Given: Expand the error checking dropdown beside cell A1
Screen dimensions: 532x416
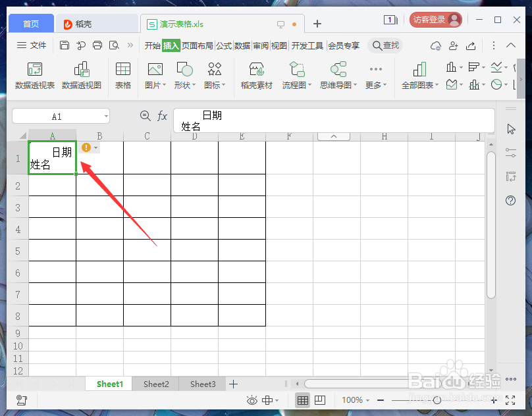Looking at the screenshot, I should tap(94, 147).
